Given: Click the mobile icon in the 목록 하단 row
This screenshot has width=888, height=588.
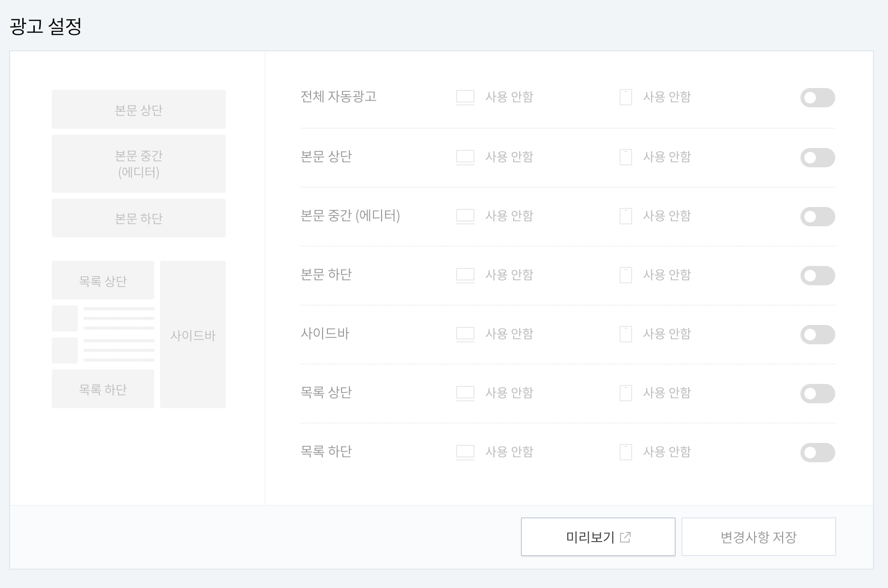Looking at the screenshot, I should tap(625, 452).
